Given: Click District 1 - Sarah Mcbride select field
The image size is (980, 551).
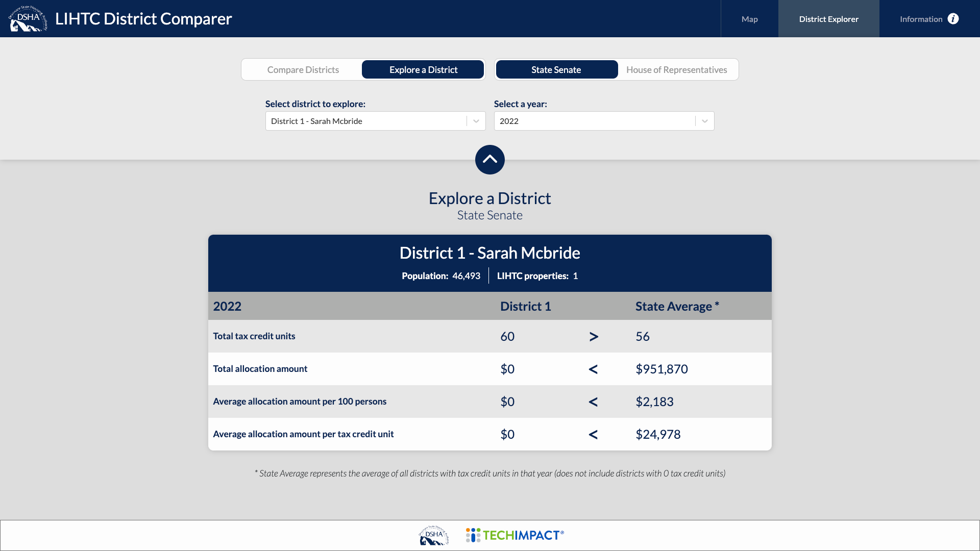Looking at the screenshot, I should (x=375, y=121).
